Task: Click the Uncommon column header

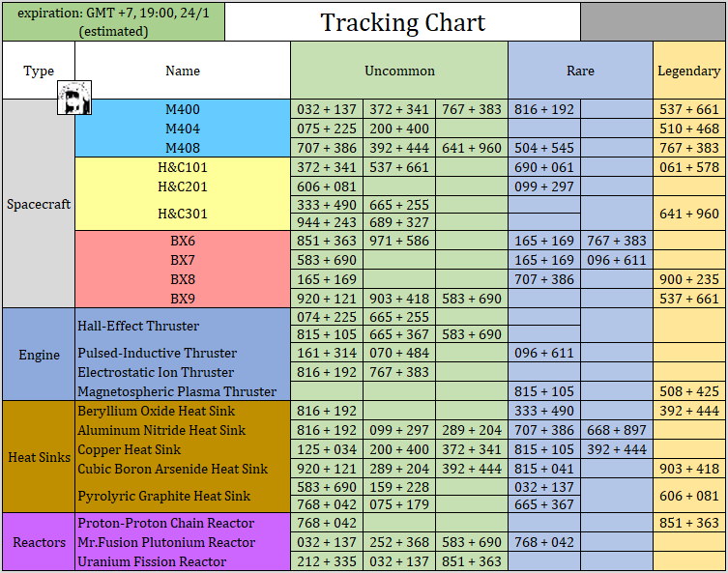Action: 399,71
